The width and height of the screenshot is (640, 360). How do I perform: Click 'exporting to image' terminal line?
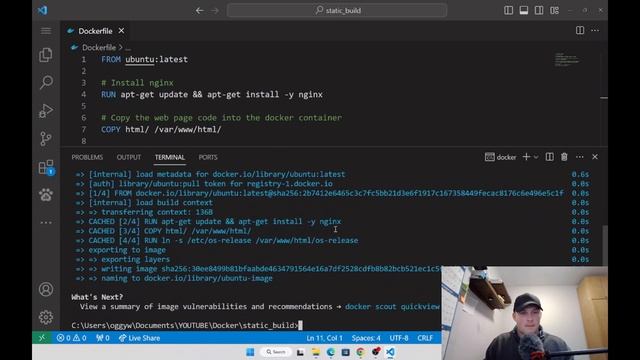tap(127, 250)
